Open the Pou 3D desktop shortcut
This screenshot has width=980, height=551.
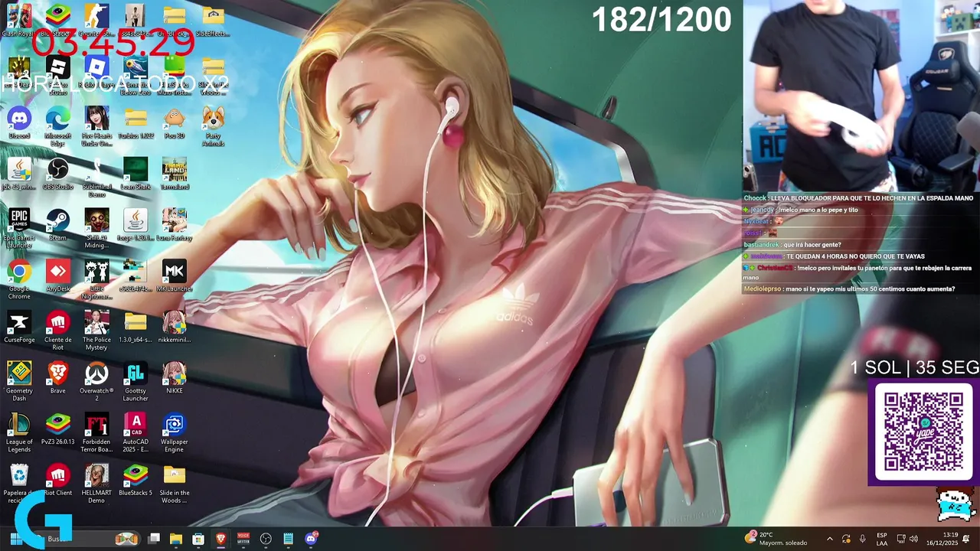tap(175, 122)
